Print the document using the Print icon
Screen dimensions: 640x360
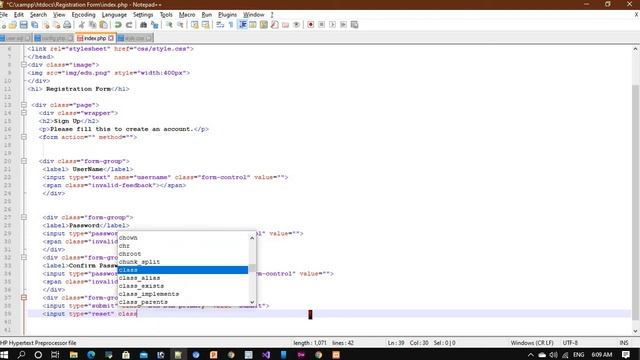[67, 25]
